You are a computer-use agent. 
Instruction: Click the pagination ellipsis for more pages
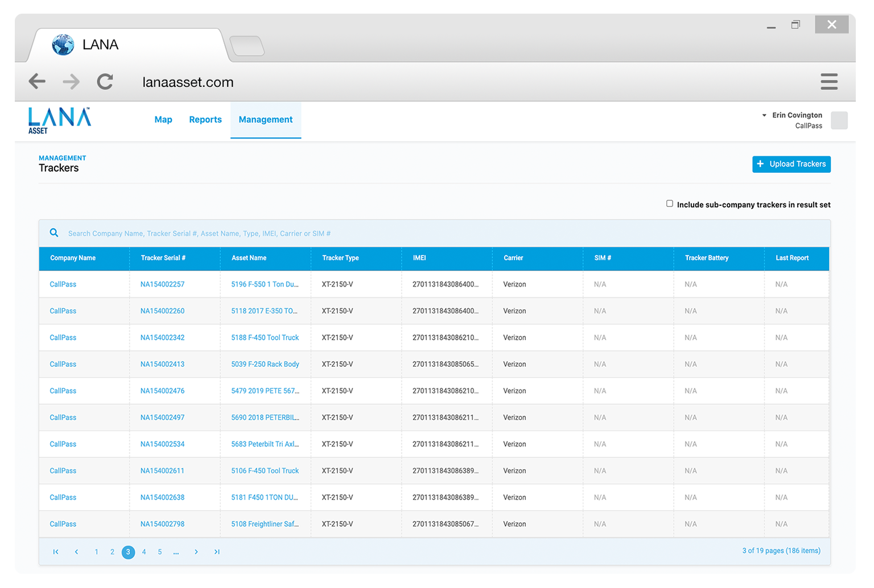pyautogui.click(x=176, y=552)
